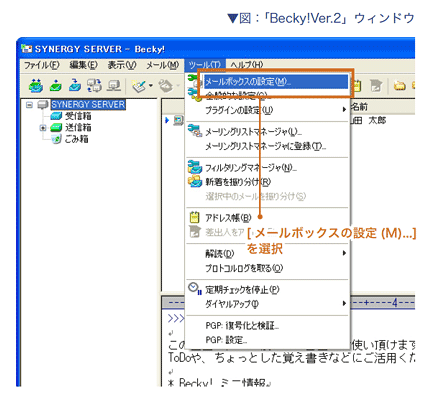
Task: Choose メーリングリストマネージャに登録(T)... entry
Action: pyautogui.click(x=268, y=146)
